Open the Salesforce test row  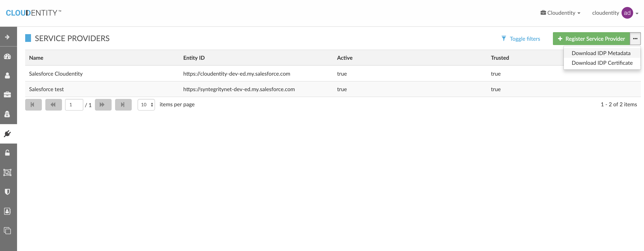tap(333, 89)
